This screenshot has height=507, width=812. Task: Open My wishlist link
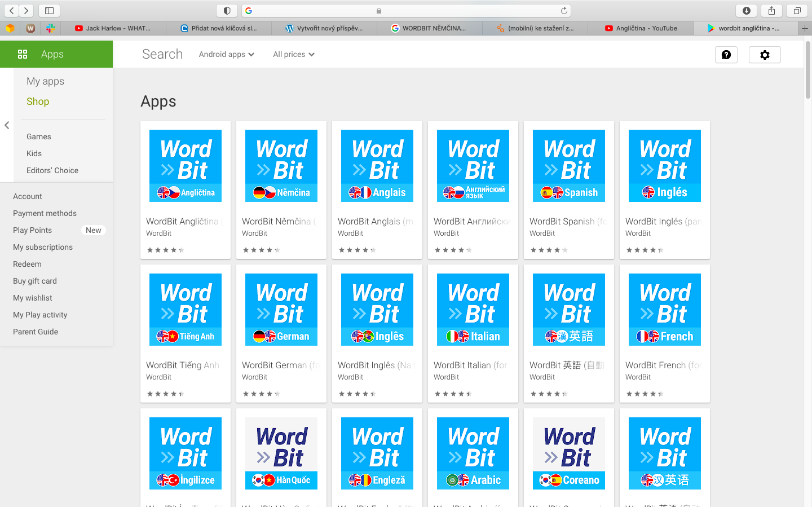tap(33, 298)
